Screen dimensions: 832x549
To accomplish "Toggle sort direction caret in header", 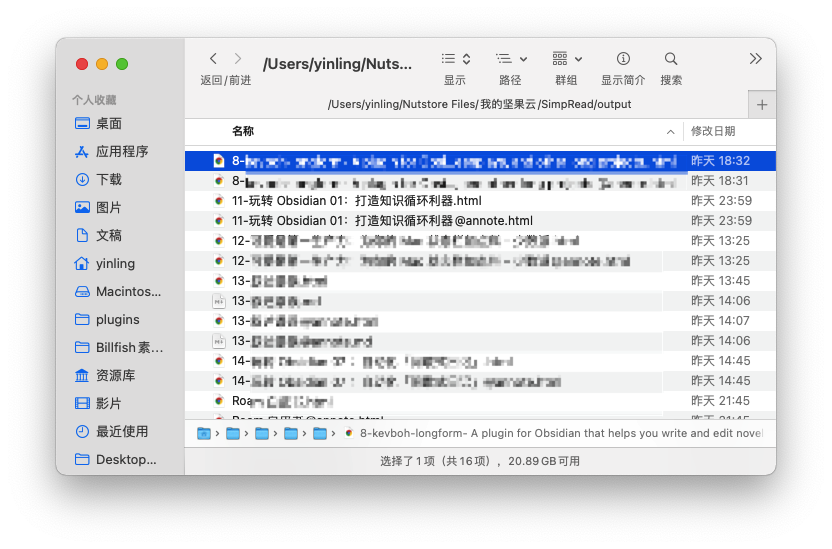I will coord(671,132).
